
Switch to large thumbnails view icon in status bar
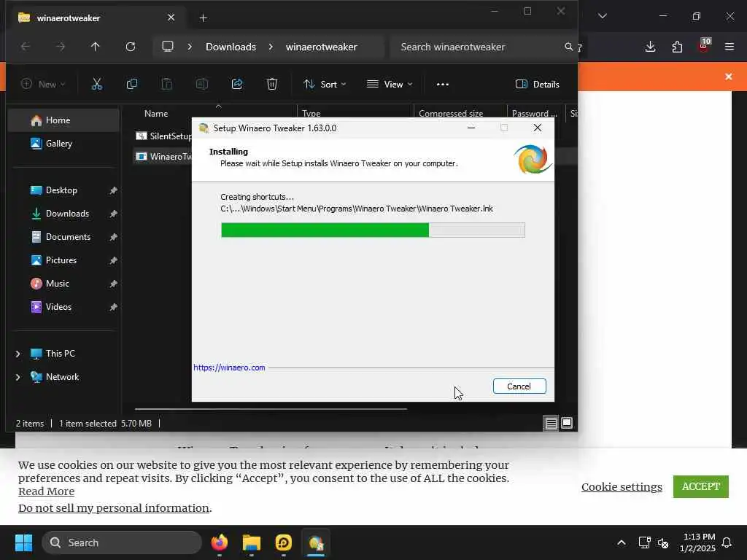point(567,424)
